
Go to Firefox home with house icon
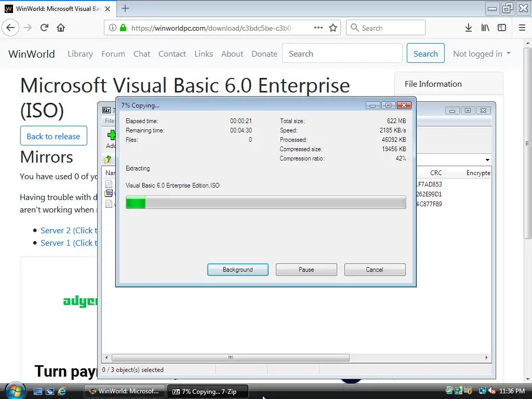click(61, 28)
